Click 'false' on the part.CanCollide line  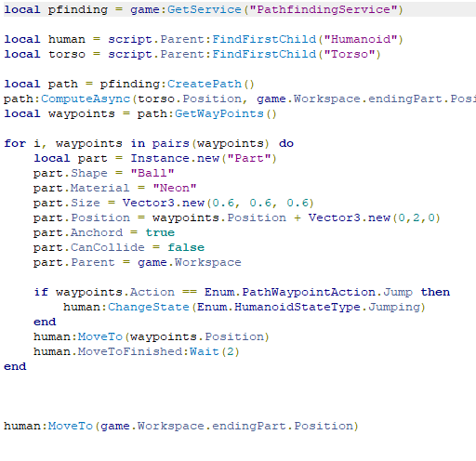point(186,247)
